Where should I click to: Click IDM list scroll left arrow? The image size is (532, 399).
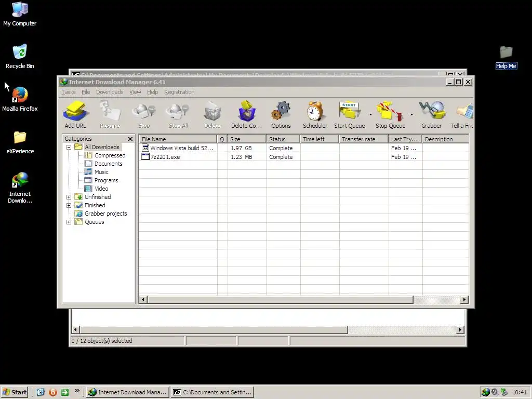[143, 300]
